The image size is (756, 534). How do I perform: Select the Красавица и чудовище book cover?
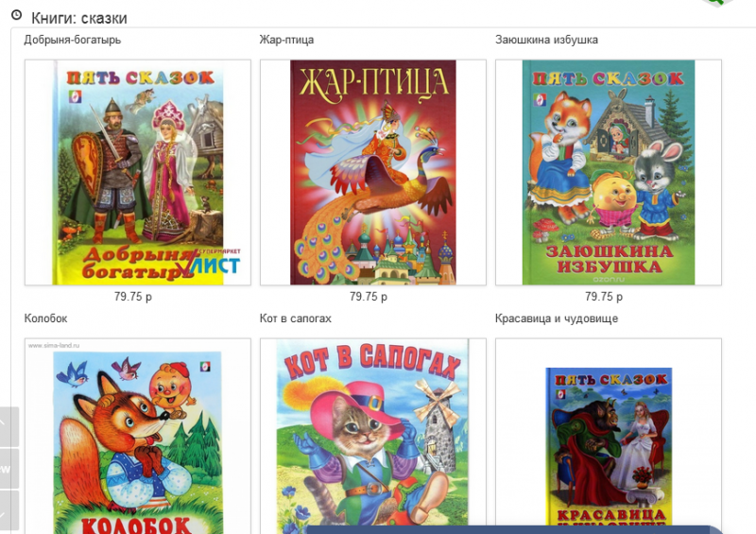pos(609,432)
